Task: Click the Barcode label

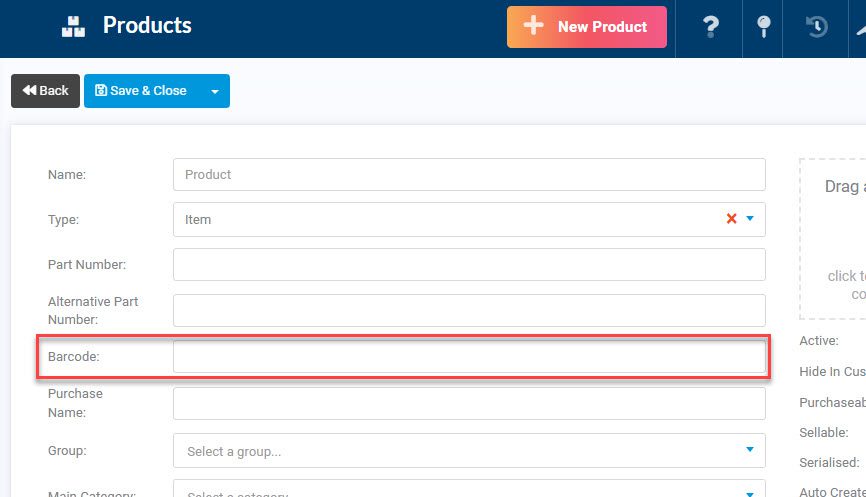Action: tap(73, 357)
